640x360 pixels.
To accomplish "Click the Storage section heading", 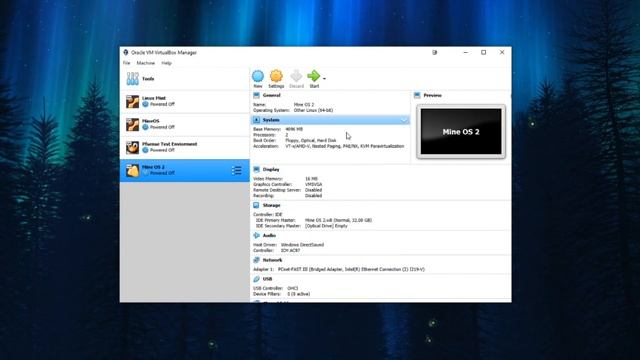I will (271, 205).
